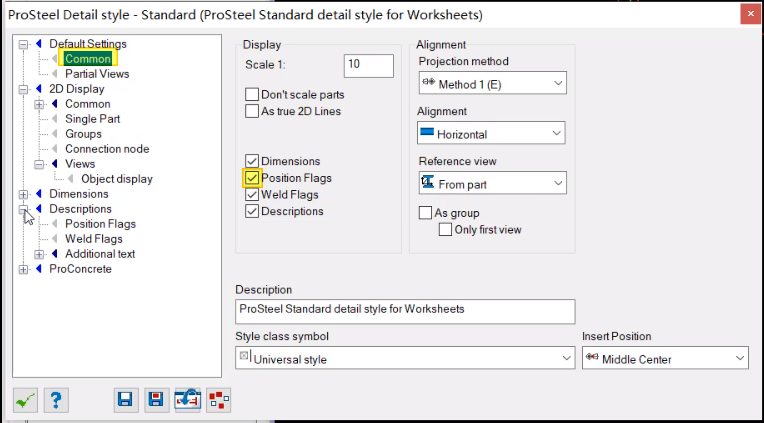Select Connection node in the tree
This screenshot has width=764, height=423.
(x=107, y=149)
